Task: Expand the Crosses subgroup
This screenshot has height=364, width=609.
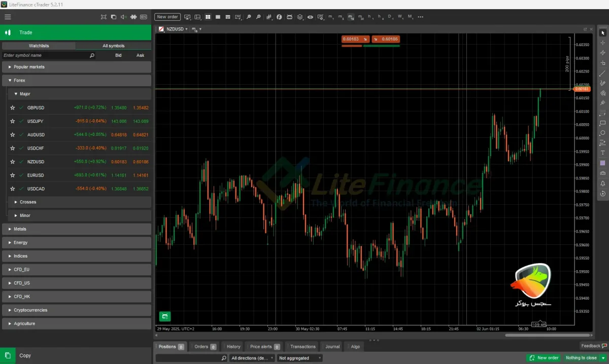Action: (x=80, y=202)
